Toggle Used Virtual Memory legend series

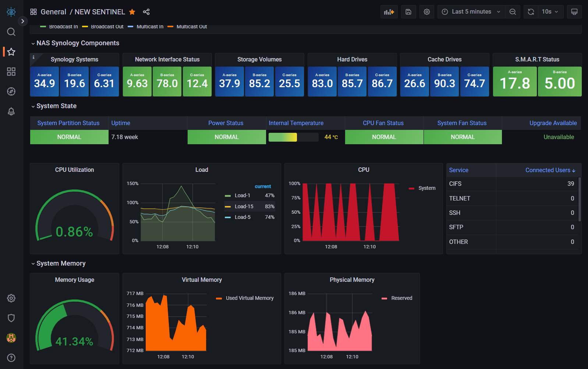click(x=249, y=298)
